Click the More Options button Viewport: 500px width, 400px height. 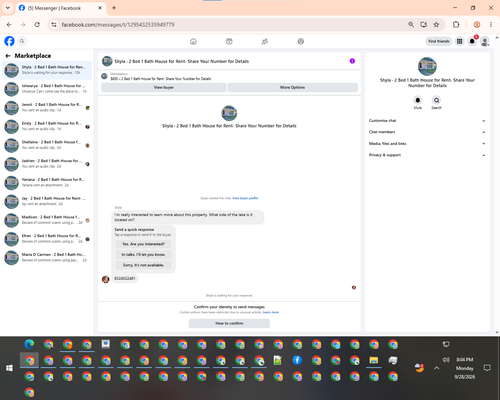(x=292, y=87)
